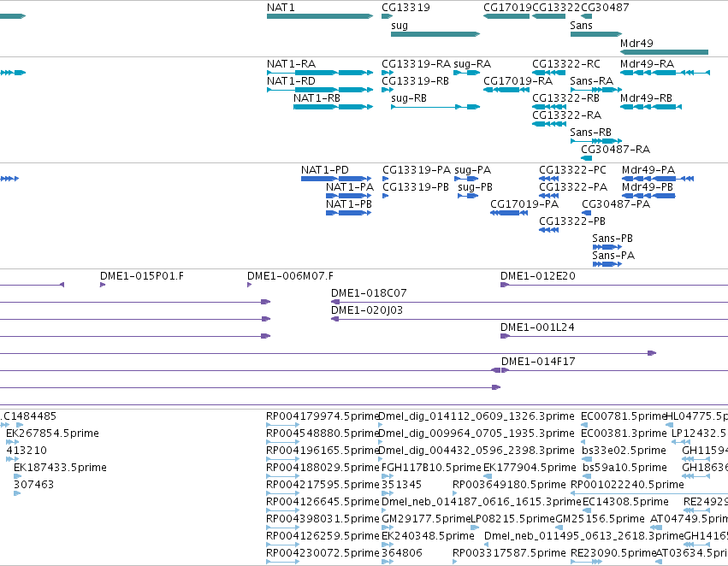Viewport: 728px width, 566px height.
Task: Click Dmel_dig_014112_0609_1326.3prime label
Action: point(476,416)
